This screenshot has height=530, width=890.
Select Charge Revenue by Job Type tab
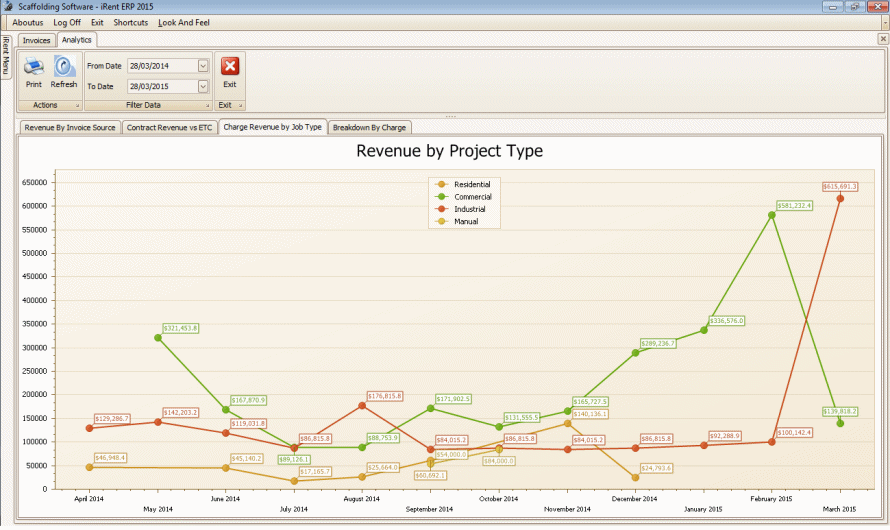click(272, 127)
